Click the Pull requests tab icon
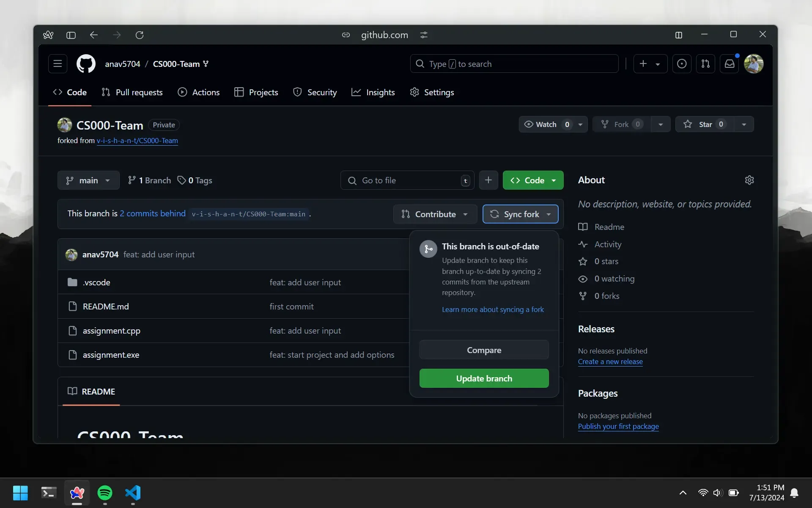Image resolution: width=812 pixels, height=508 pixels. 105,92
